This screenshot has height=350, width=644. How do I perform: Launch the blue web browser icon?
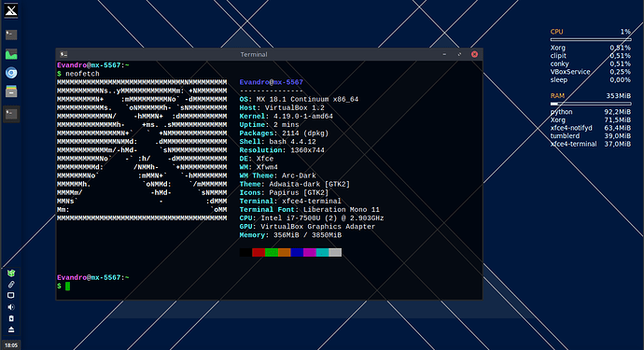[x=11, y=73]
